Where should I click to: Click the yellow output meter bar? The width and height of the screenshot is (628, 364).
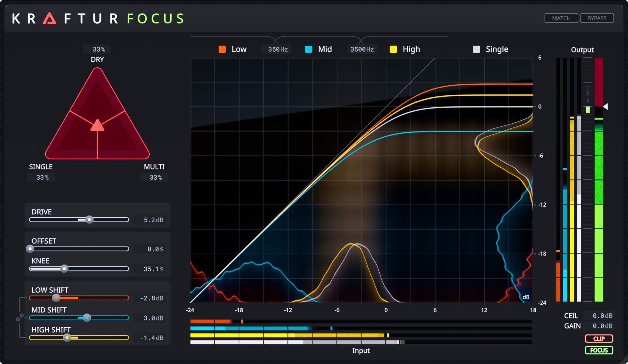click(x=572, y=180)
